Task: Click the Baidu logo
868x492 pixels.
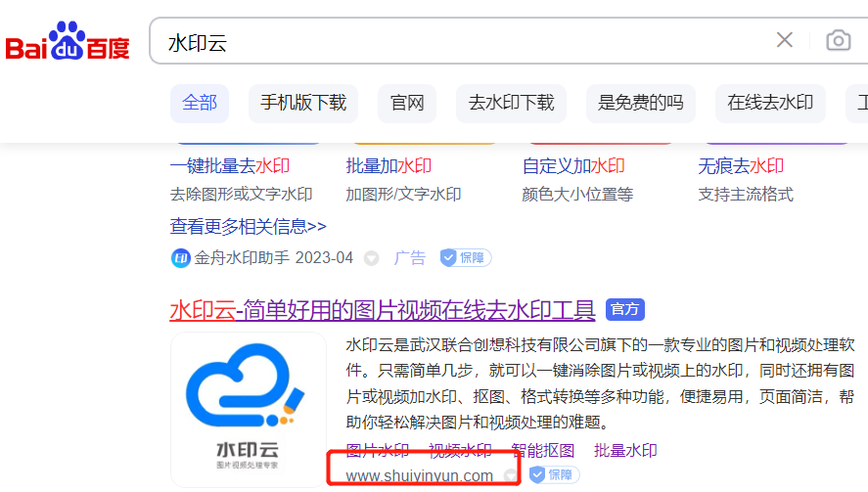Action: pyautogui.click(x=68, y=41)
